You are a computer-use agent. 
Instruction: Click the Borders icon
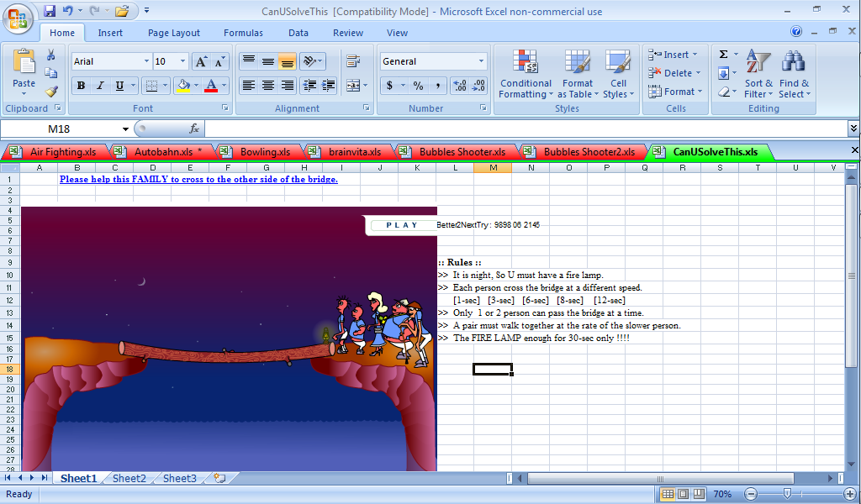point(151,86)
